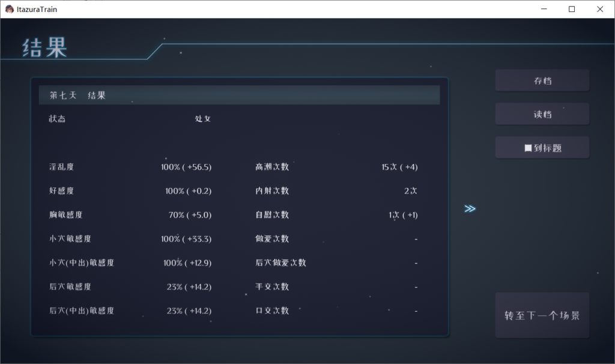
Task: Select the 第七天 结果 header bar
Action: point(239,95)
